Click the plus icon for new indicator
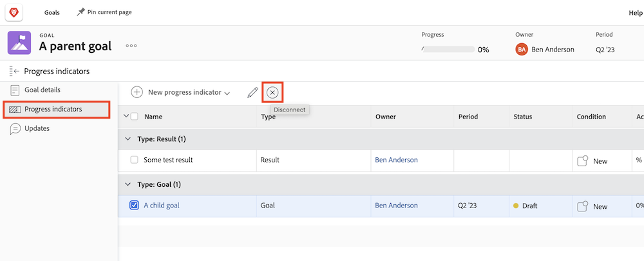This screenshot has height=261, width=644. coord(137,93)
